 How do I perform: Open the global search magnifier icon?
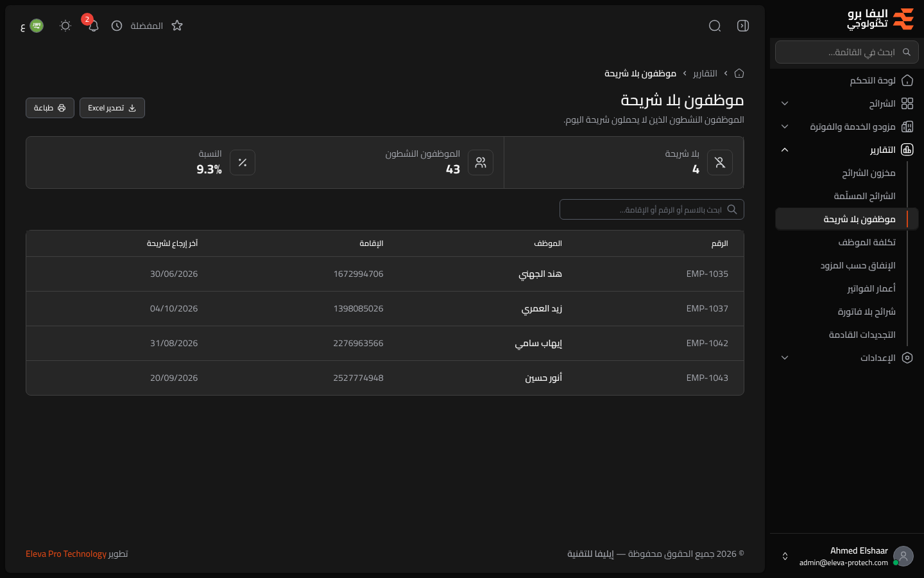tap(715, 26)
